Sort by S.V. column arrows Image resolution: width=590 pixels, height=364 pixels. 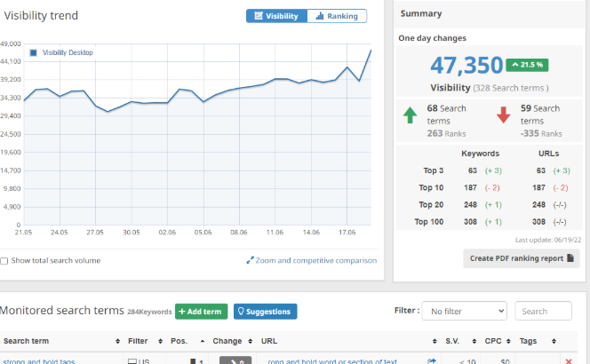tap(474, 341)
